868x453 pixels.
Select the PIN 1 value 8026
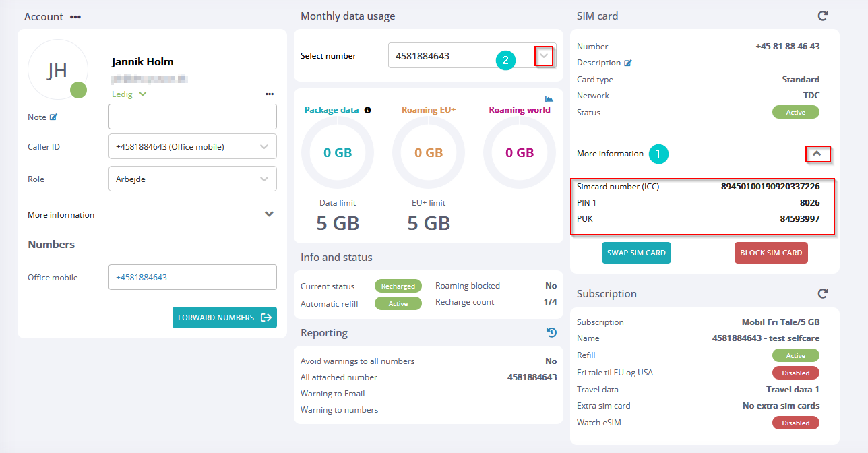810,202
